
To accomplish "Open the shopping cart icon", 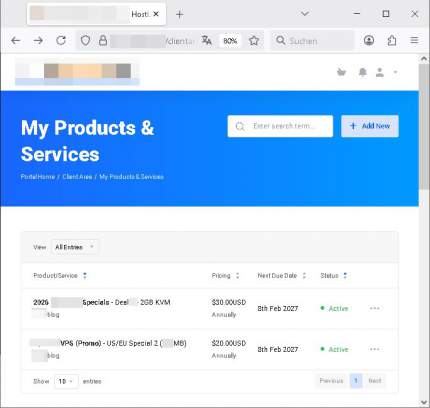I will (x=341, y=72).
